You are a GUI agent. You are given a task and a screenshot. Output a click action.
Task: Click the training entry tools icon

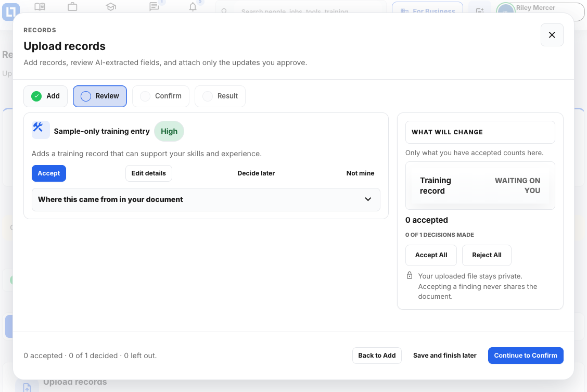[41, 130]
